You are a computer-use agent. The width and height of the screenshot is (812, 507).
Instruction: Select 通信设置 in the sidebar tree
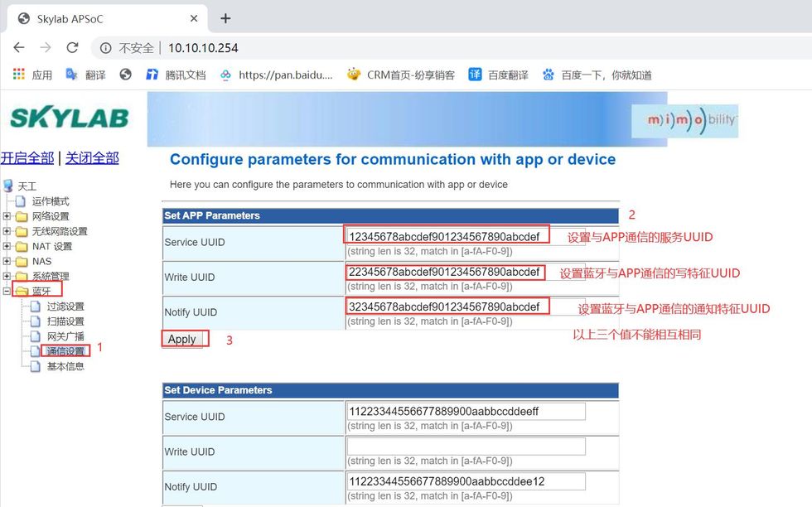tap(66, 350)
